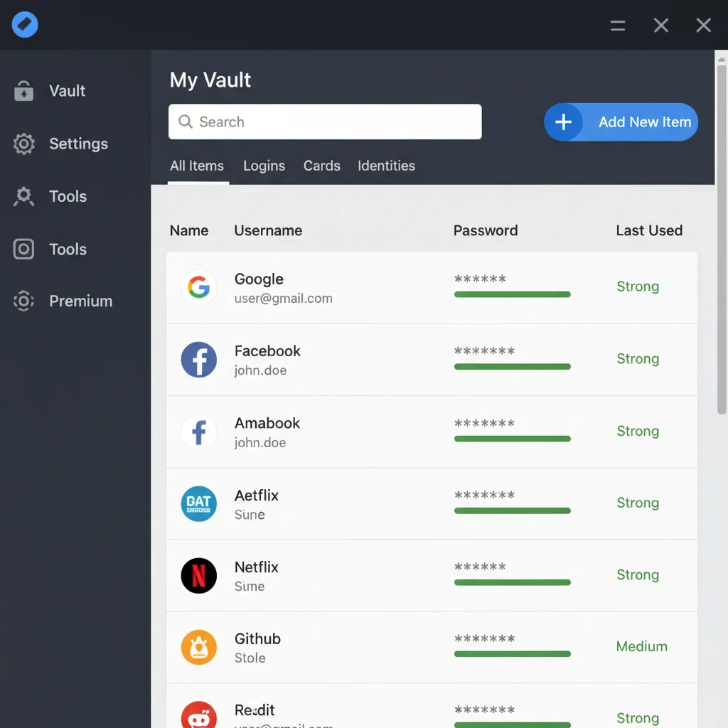Image resolution: width=728 pixels, height=728 pixels.
Task: Open the hamburger menu in title bar
Action: coord(618,25)
